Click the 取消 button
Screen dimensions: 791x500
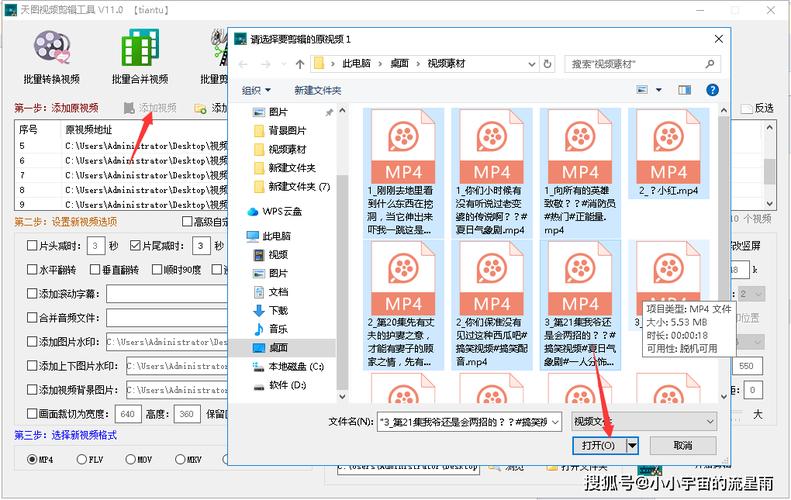point(683,446)
